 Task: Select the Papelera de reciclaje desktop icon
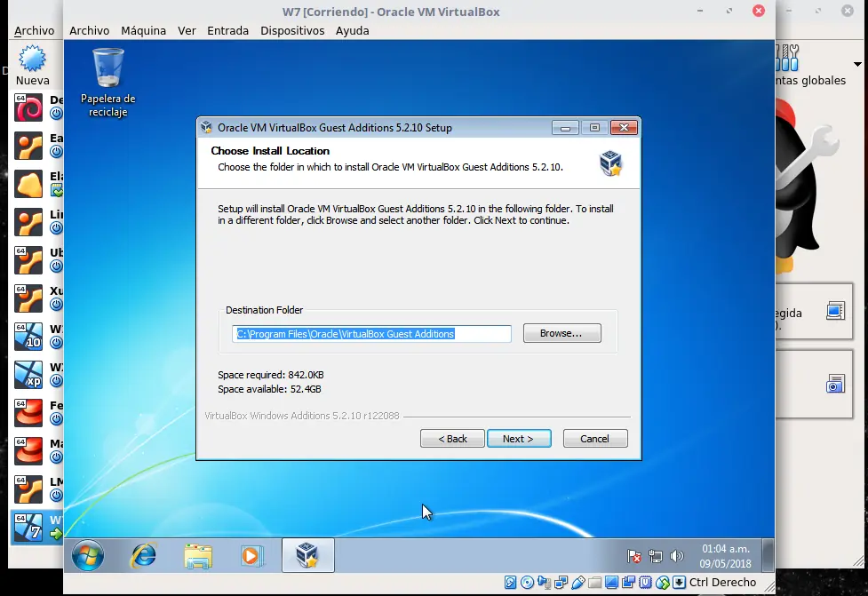pos(108,83)
